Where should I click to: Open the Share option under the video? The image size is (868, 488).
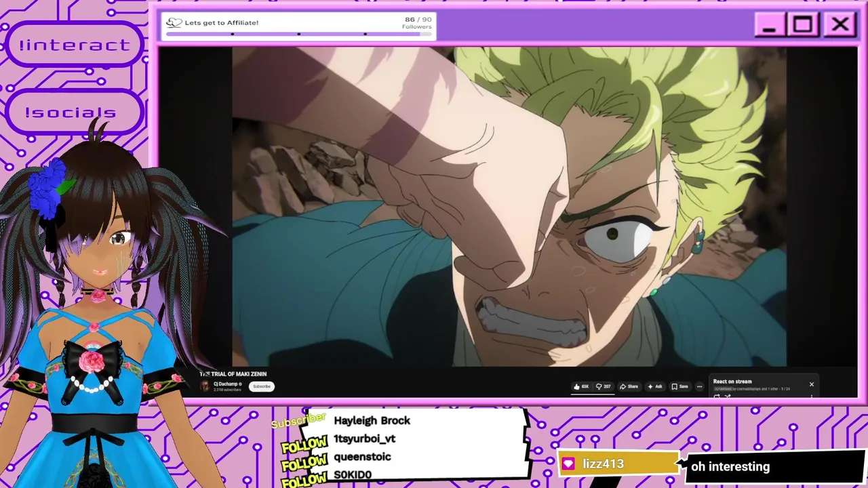click(629, 386)
